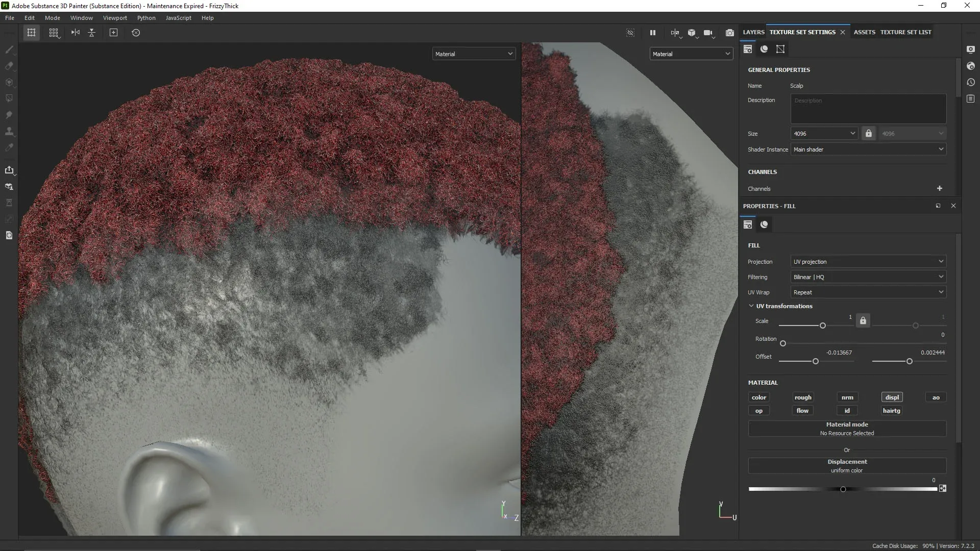Select the Paint brush tool
Screen dimensions: 980x551
pos(9,49)
